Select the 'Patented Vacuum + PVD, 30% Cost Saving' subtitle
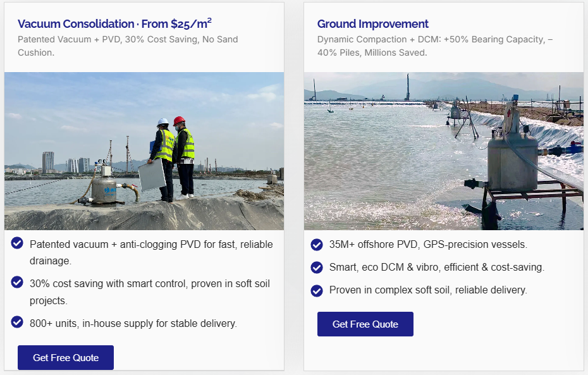 (x=128, y=46)
